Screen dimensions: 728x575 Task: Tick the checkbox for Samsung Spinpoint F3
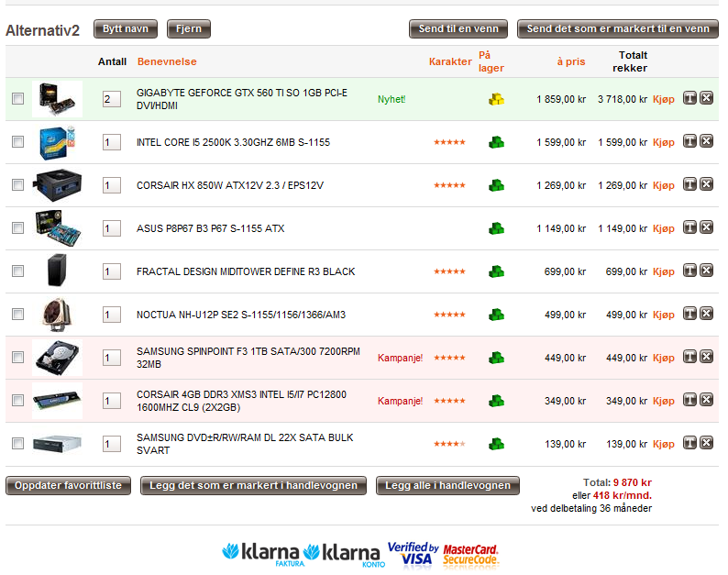(x=18, y=357)
